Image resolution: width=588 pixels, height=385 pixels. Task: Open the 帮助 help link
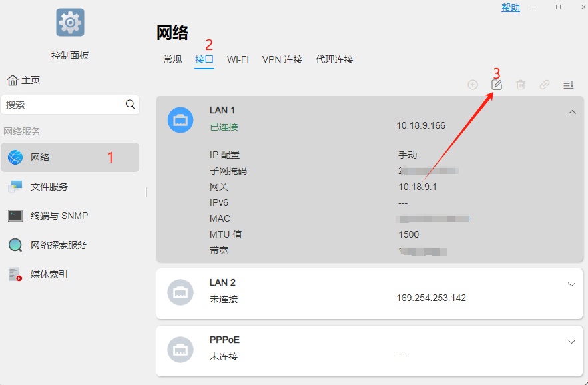510,7
